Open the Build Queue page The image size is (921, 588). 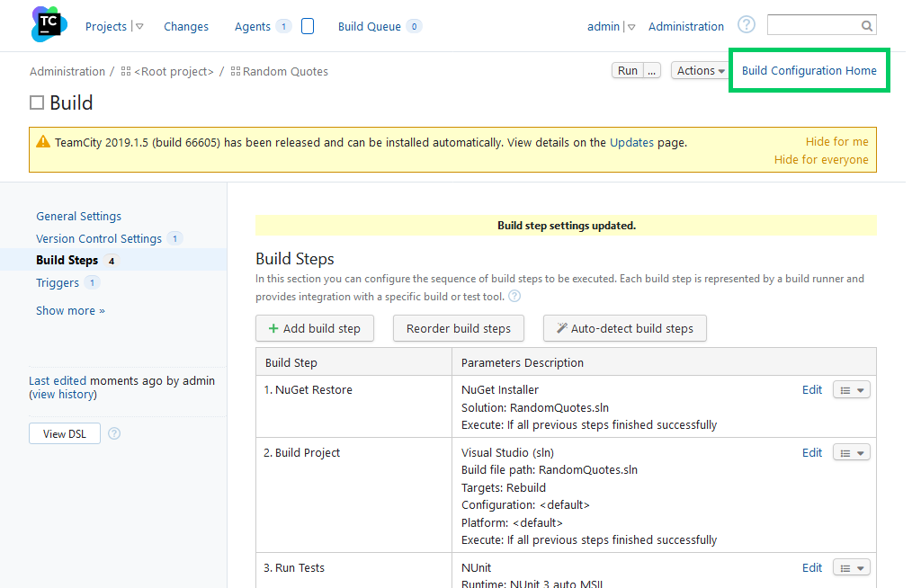370,26
